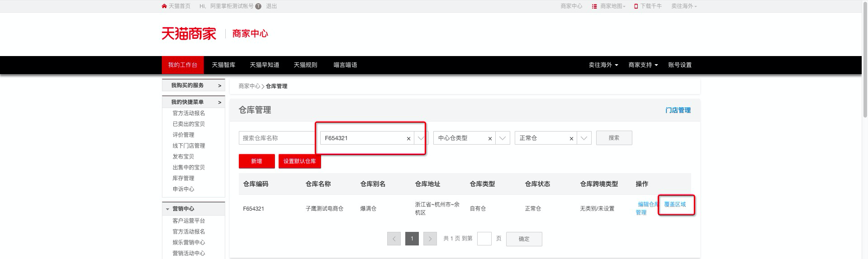868x259 pixels.
Task: Click the 下载千牛 link
Action: point(648,6)
